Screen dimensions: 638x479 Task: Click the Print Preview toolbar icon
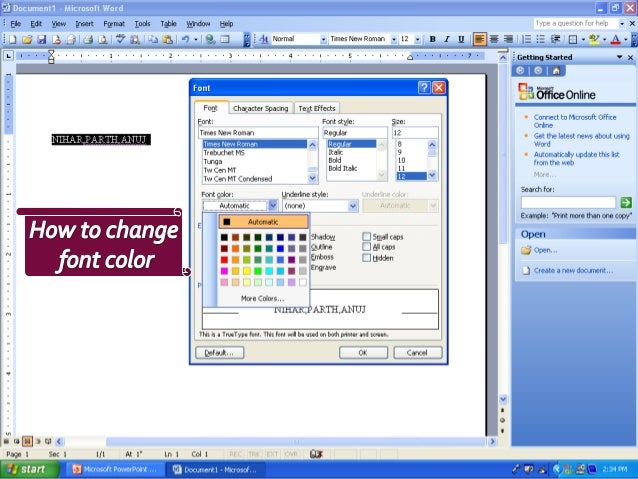(103, 39)
